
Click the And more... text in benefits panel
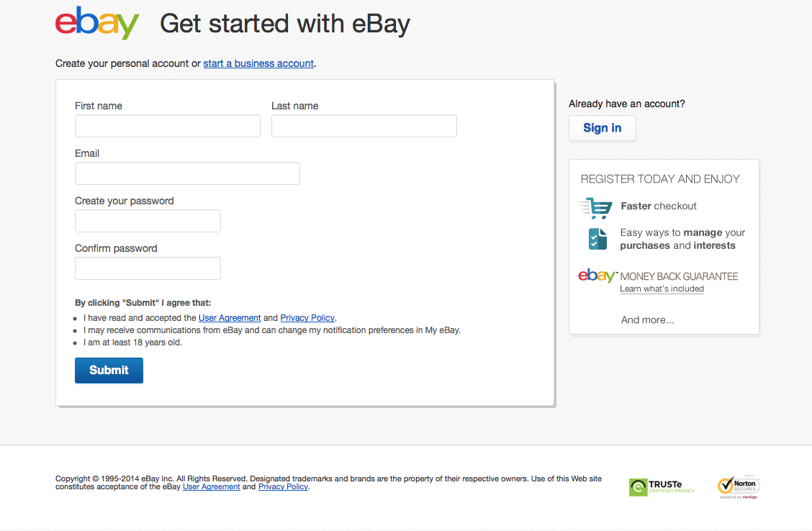[647, 320]
